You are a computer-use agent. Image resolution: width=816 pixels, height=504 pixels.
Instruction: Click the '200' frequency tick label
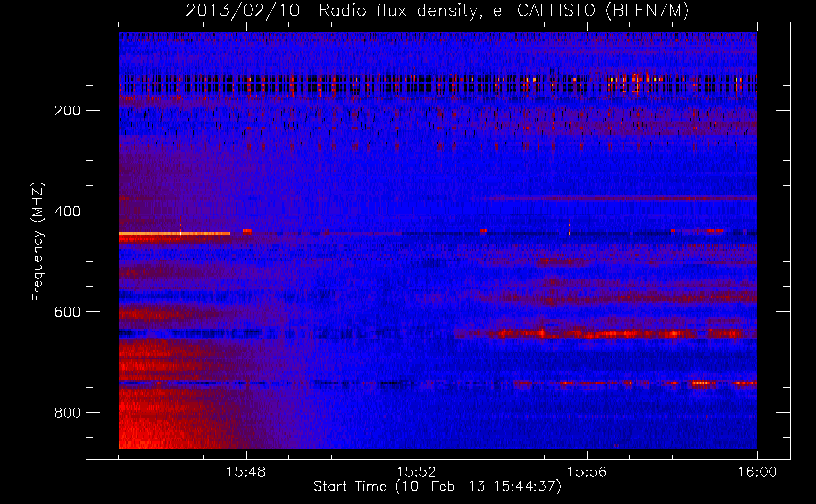coord(67,110)
